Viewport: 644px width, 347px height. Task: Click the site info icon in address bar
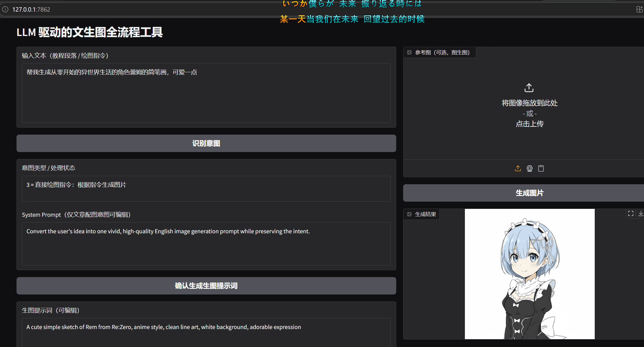click(x=5, y=9)
